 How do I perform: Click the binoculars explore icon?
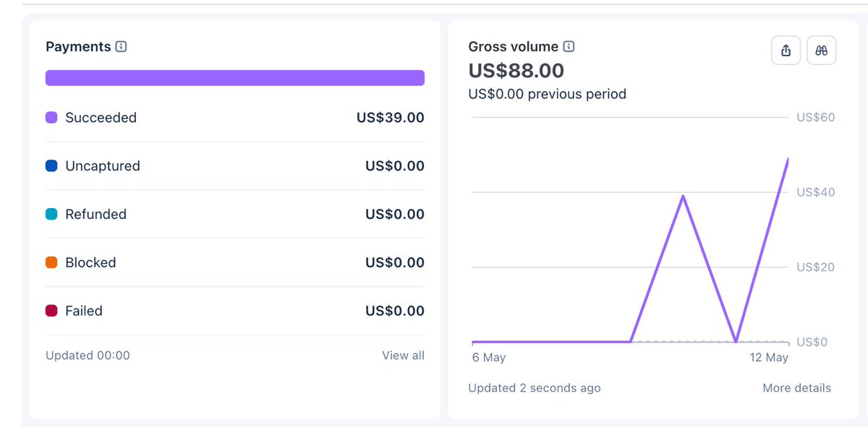pos(821,51)
